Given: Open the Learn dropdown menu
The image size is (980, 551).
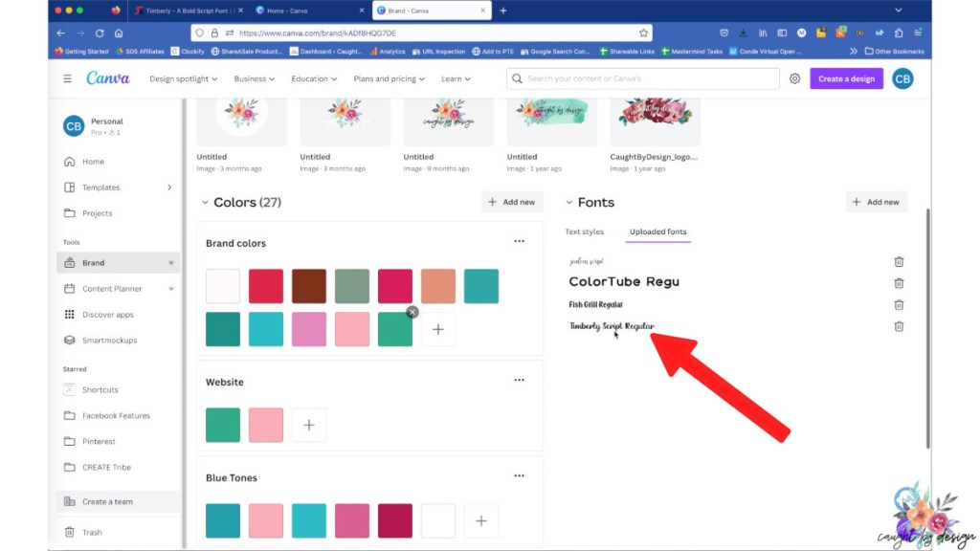Looking at the screenshot, I should click(x=456, y=78).
